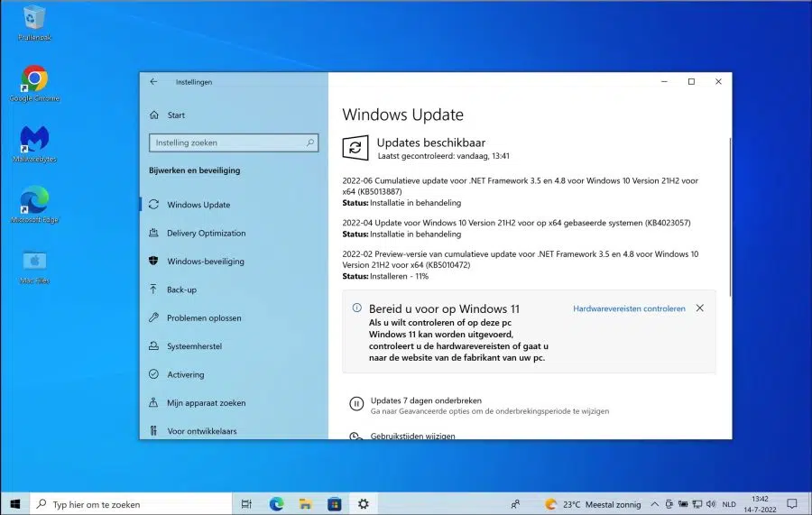Dismiss the Windows 11 banner with X
This screenshot has width=812, height=515.
(x=699, y=308)
